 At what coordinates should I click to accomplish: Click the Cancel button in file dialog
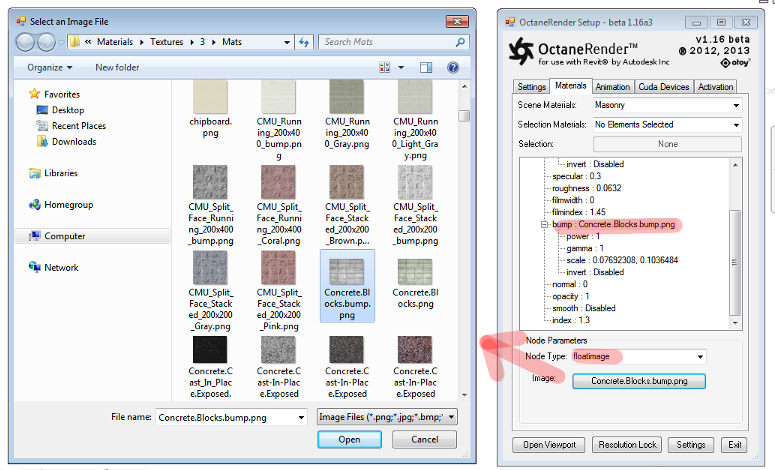pyautogui.click(x=425, y=440)
